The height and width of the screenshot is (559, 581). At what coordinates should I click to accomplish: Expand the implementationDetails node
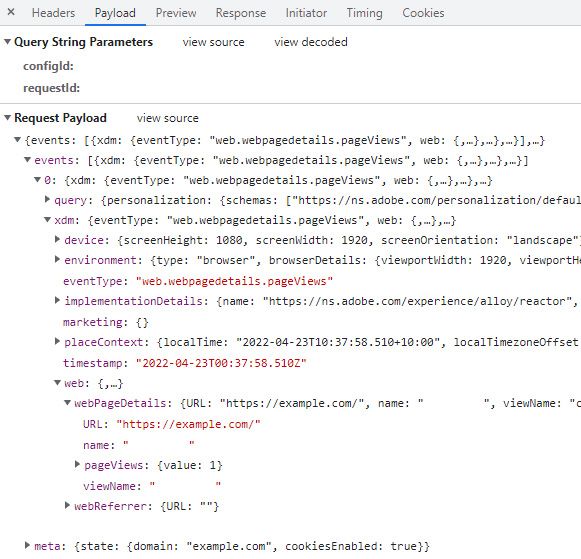(x=57, y=300)
